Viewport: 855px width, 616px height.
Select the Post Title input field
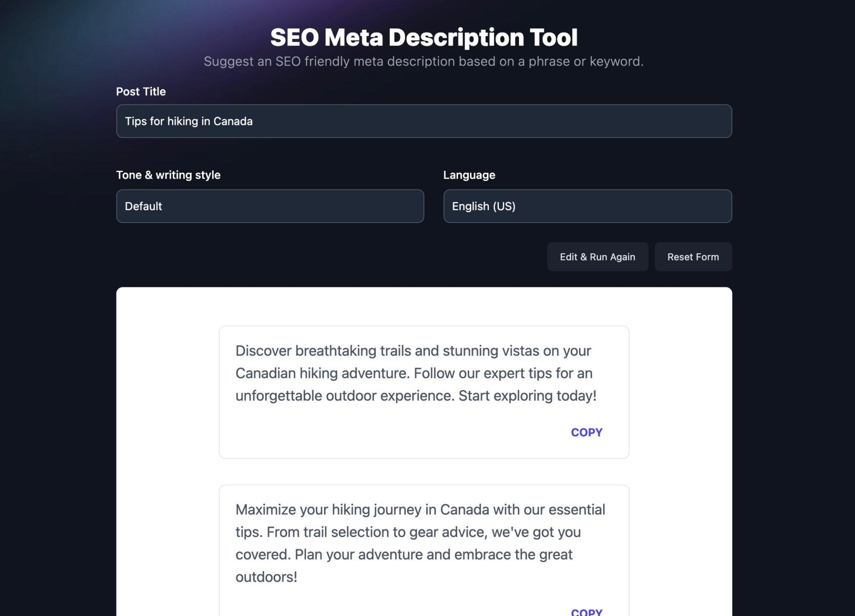[x=424, y=121]
